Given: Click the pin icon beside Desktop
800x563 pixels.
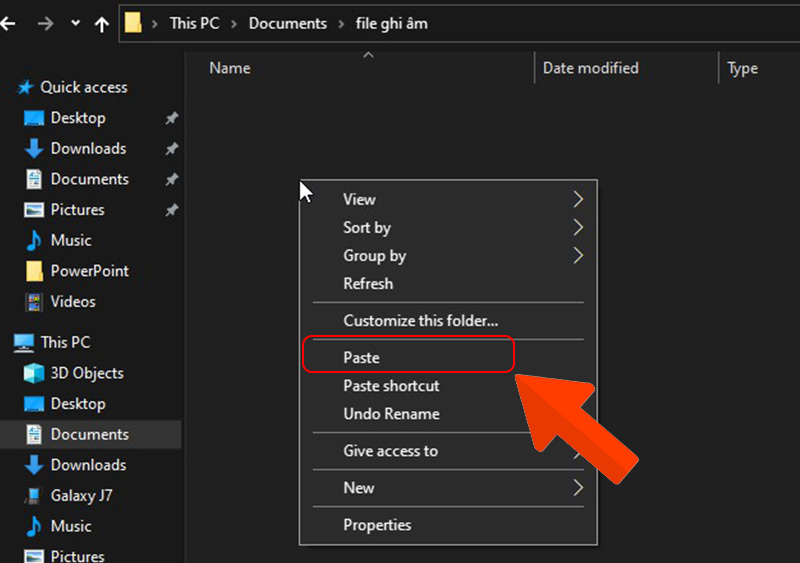Looking at the screenshot, I should [x=171, y=118].
